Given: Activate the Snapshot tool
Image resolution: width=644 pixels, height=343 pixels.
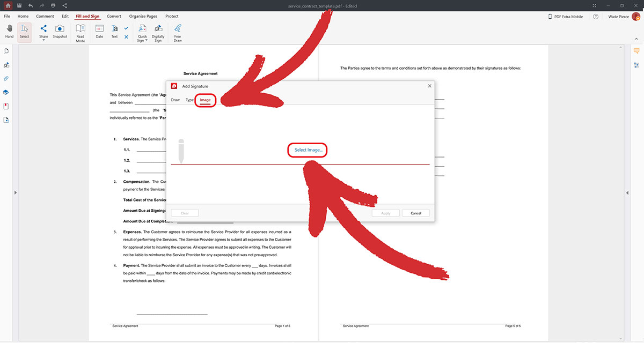Looking at the screenshot, I should point(60,28).
